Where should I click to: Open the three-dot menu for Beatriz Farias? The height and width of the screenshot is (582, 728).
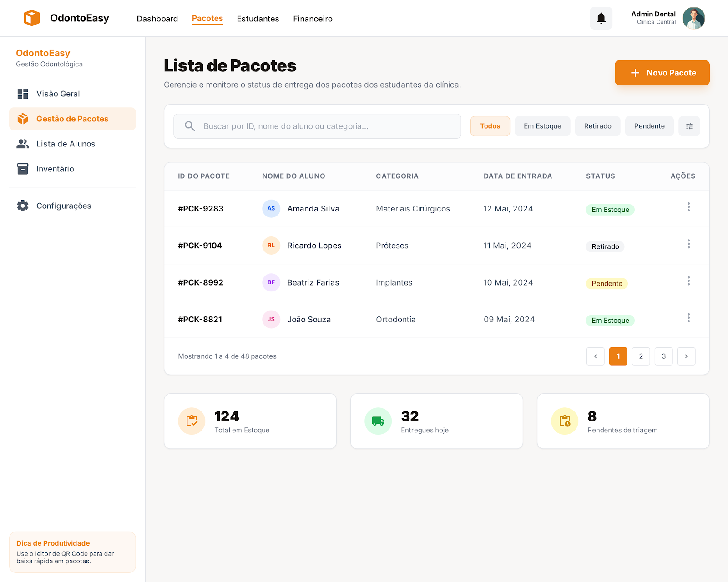tap(688, 281)
